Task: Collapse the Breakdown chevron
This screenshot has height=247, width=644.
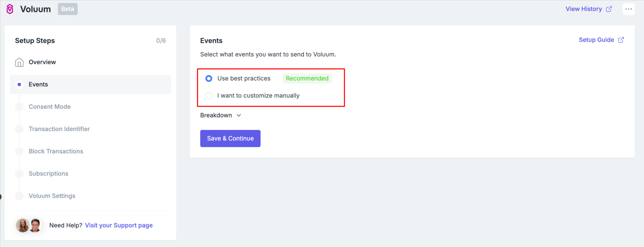Action: coord(239,115)
